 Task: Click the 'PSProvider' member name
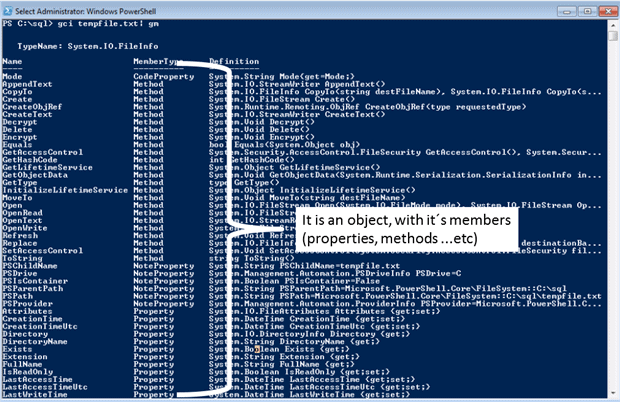point(27,304)
